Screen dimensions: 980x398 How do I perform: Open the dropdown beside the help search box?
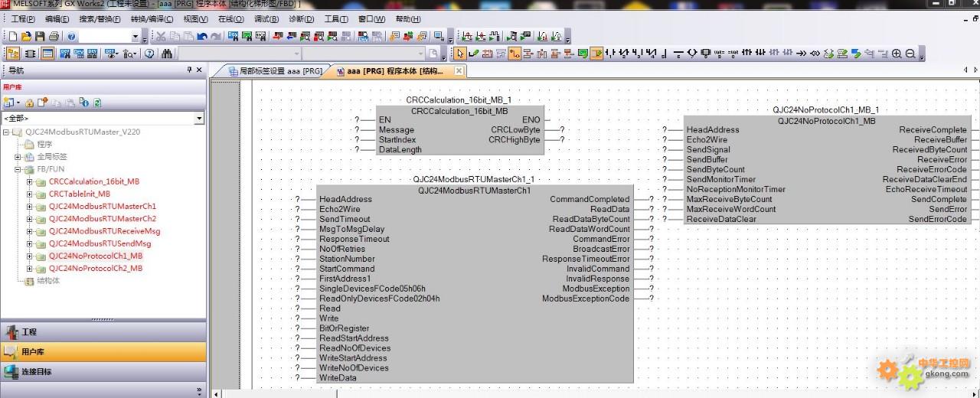pos(135,36)
